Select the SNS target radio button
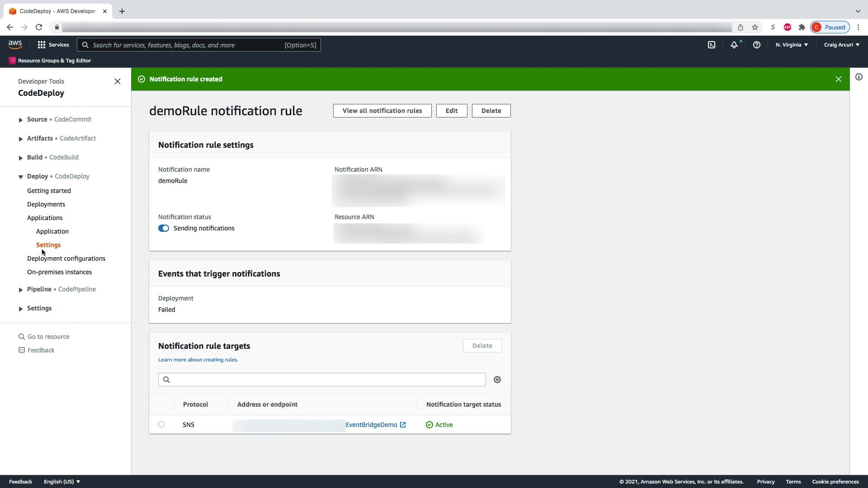This screenshot has width=868, height=488. pos(161,424)
